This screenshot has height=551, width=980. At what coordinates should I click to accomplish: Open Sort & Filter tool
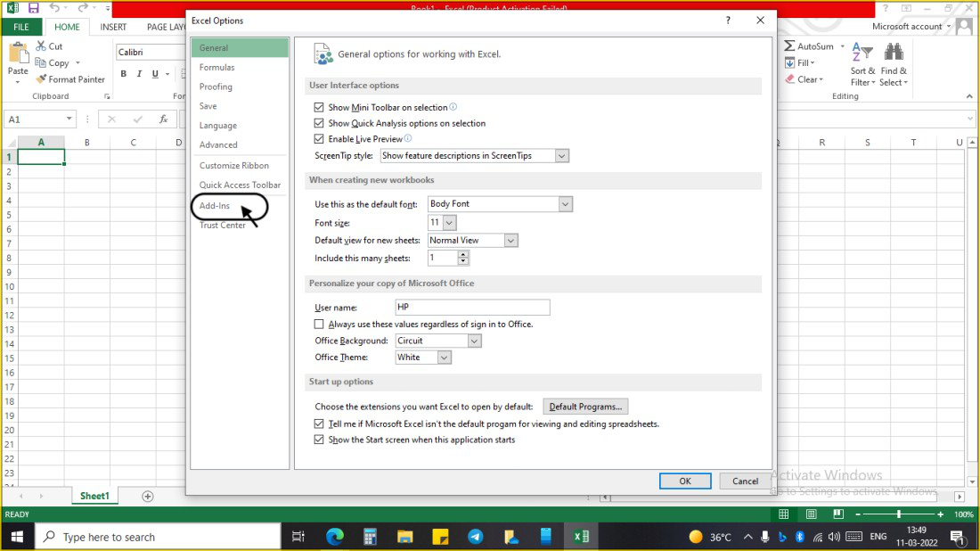pos(862,65)
